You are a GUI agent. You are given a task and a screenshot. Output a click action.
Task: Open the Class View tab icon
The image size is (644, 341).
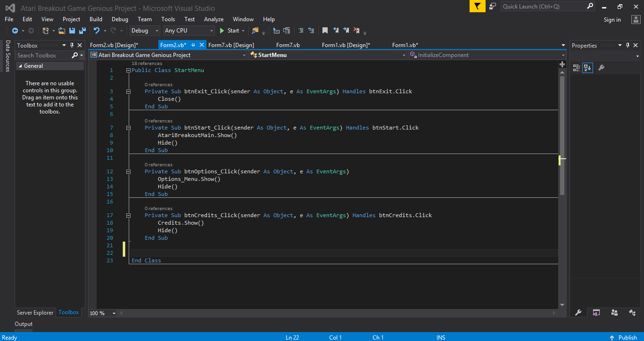point(632,313)
